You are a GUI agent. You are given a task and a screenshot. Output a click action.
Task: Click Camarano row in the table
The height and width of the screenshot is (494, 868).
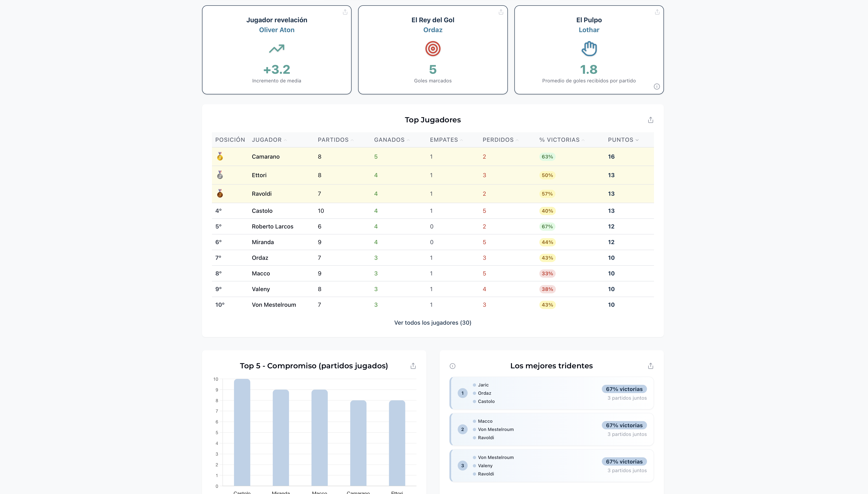(266, 157)
